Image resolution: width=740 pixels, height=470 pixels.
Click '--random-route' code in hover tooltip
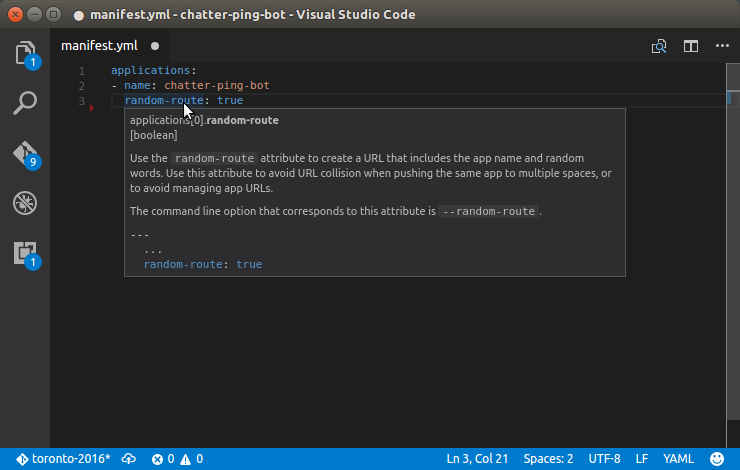pyautogui.click(x=488, y=211)
